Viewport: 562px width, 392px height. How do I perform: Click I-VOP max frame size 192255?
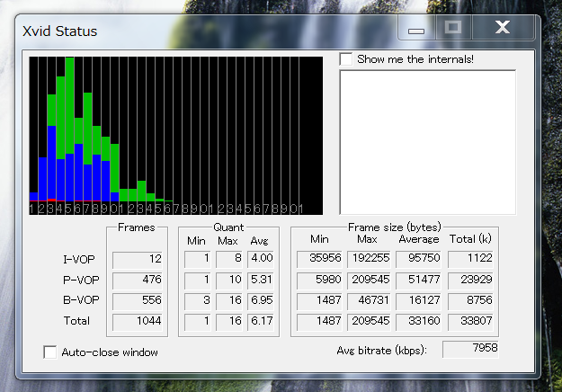coord(369,259)
